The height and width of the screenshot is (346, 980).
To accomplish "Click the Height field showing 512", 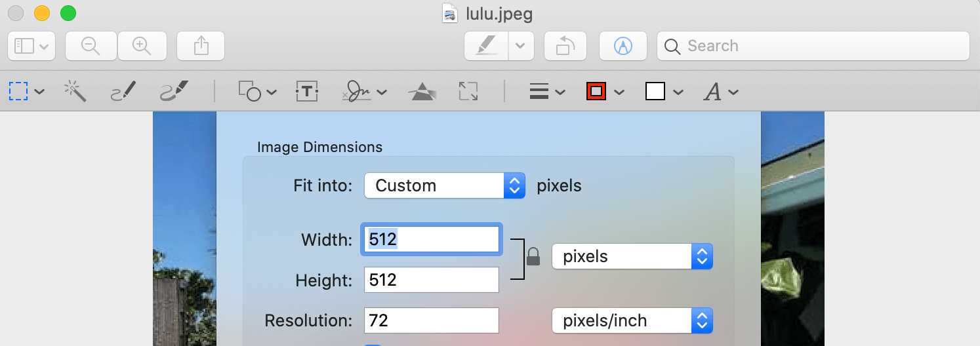I will [x=431, y=280].
